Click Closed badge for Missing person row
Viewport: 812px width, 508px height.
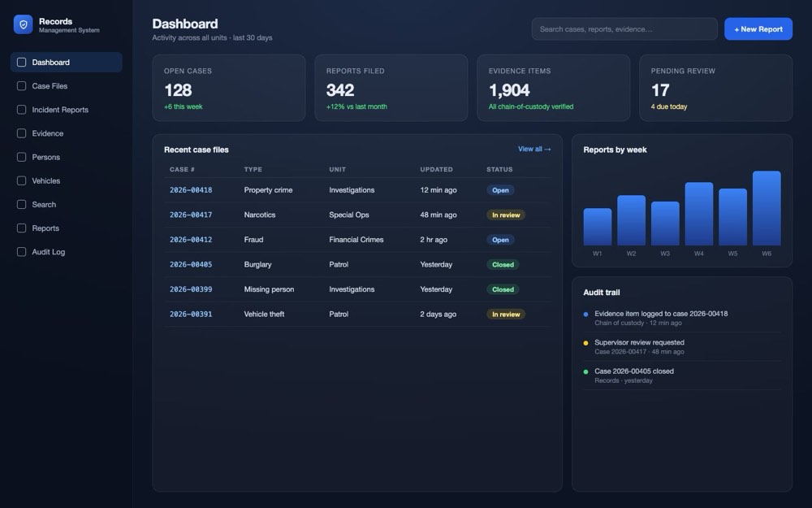503,289
